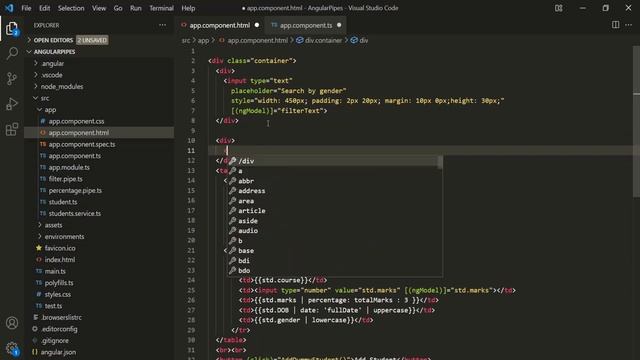Viewport: 640px width, 360px height.
Task: Expand the Open Editors section
Action: click(x=53, y=40)
